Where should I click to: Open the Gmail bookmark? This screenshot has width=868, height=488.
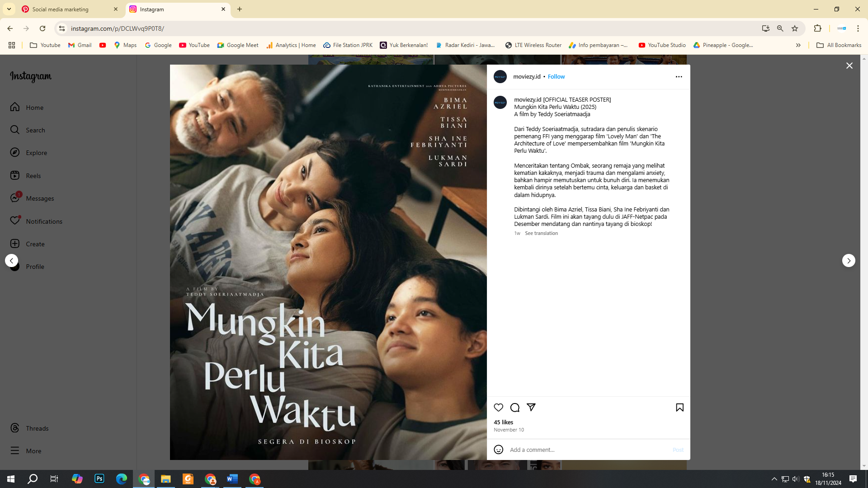[80, 45]
